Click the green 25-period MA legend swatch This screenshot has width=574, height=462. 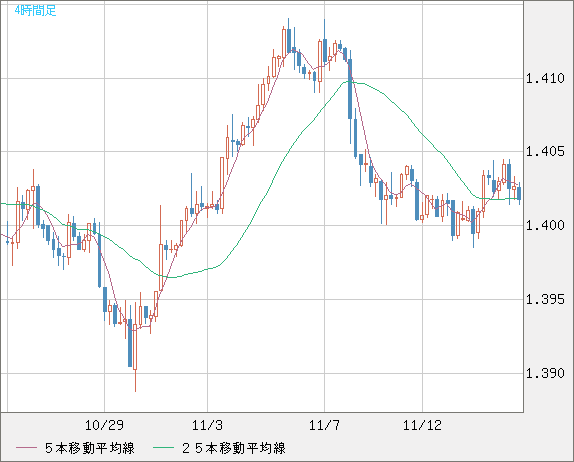click(163, 448)
